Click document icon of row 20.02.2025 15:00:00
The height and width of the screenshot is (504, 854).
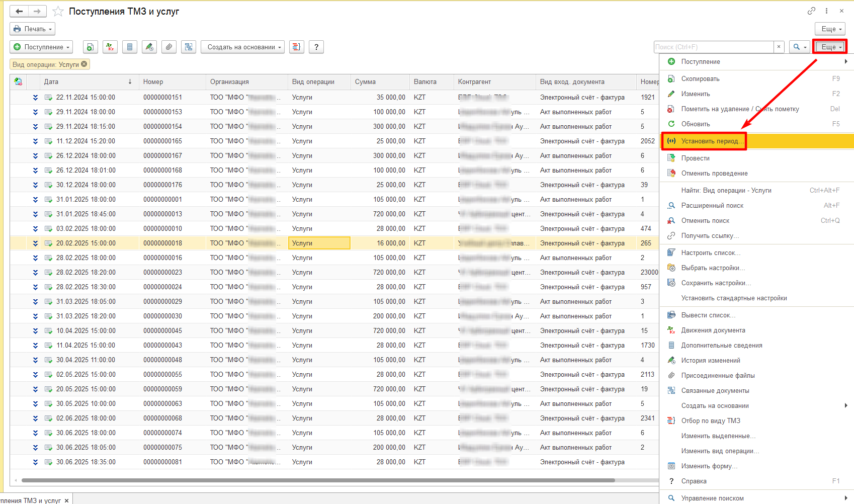click(x=48, y=243)
